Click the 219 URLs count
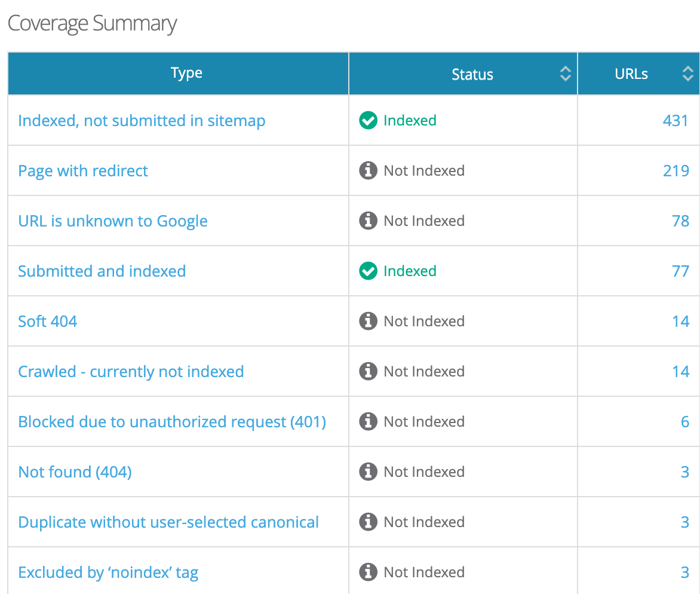Viewport: 700px width, 594px height. [x=676, y=171]
